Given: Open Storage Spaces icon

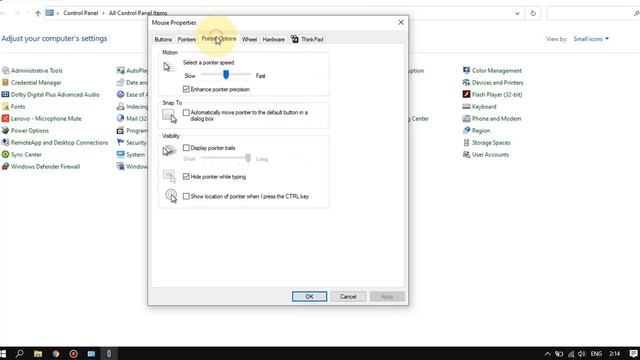Looking at the screenshot, I should [x=466, y=142].
